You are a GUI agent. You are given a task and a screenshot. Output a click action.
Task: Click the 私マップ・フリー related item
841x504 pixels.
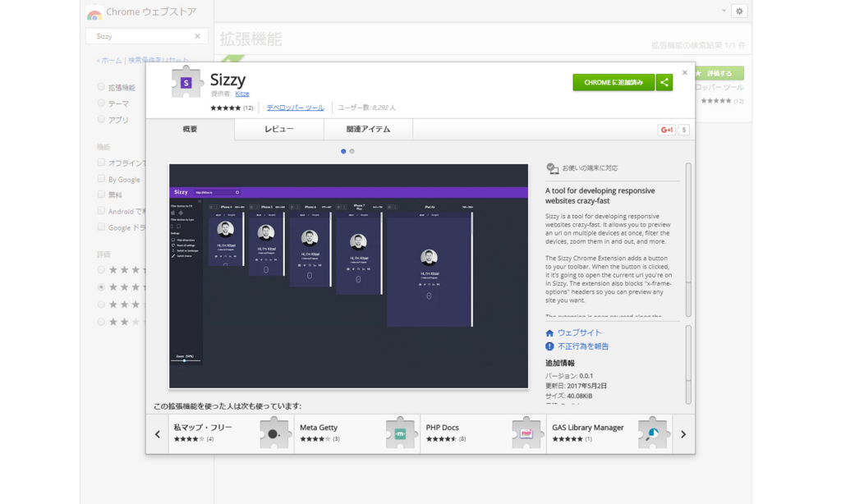(231, 433)
